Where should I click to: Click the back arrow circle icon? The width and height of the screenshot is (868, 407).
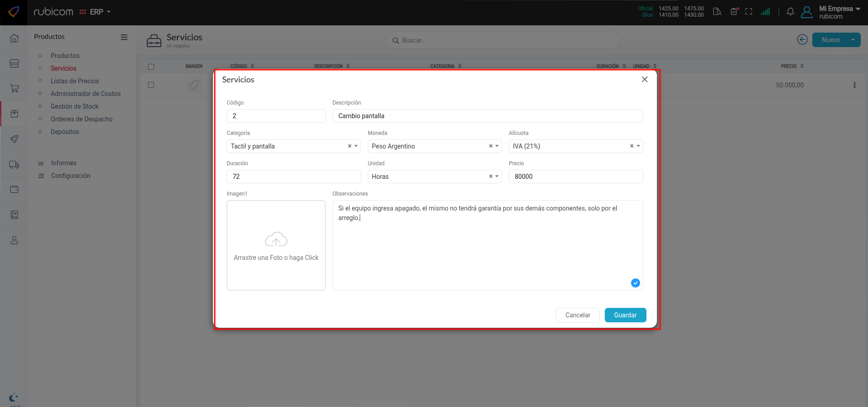tap(802, 40)
